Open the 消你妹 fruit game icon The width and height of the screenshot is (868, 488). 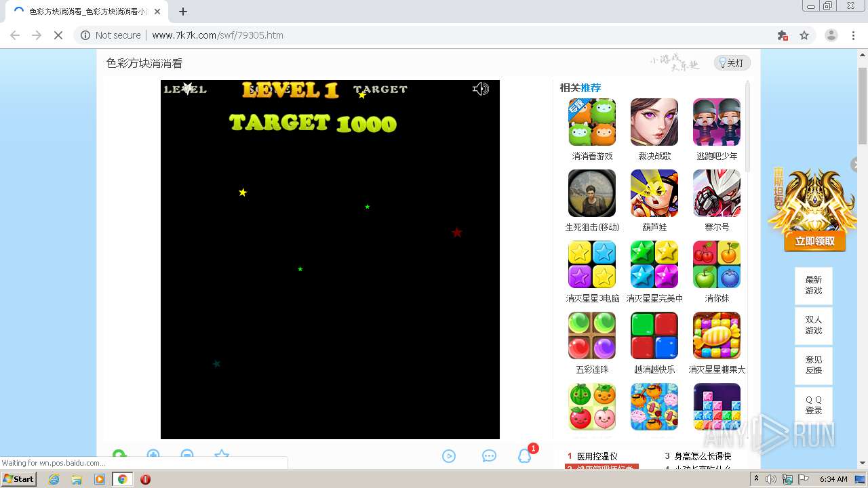[717, 264]
